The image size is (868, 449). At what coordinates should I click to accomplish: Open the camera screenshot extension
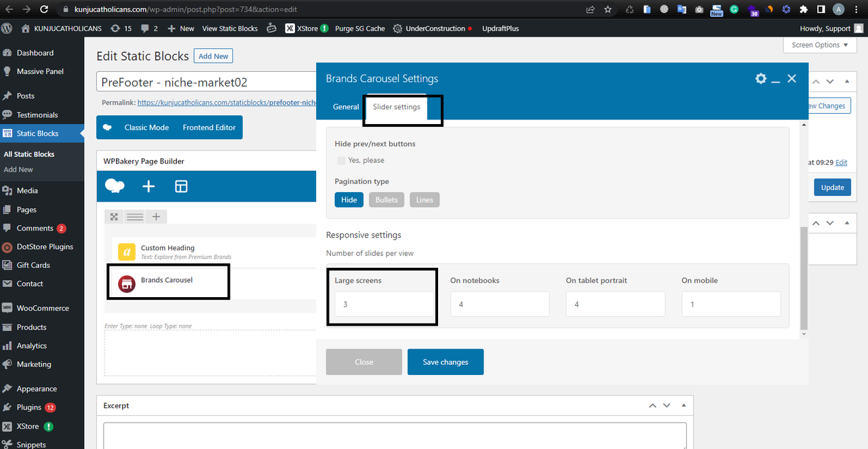click(699, 9)
